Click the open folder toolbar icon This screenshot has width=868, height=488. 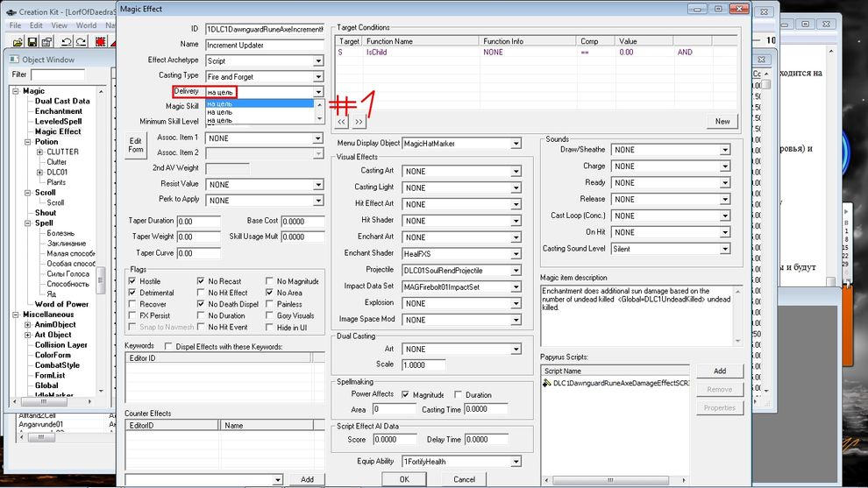16,41
